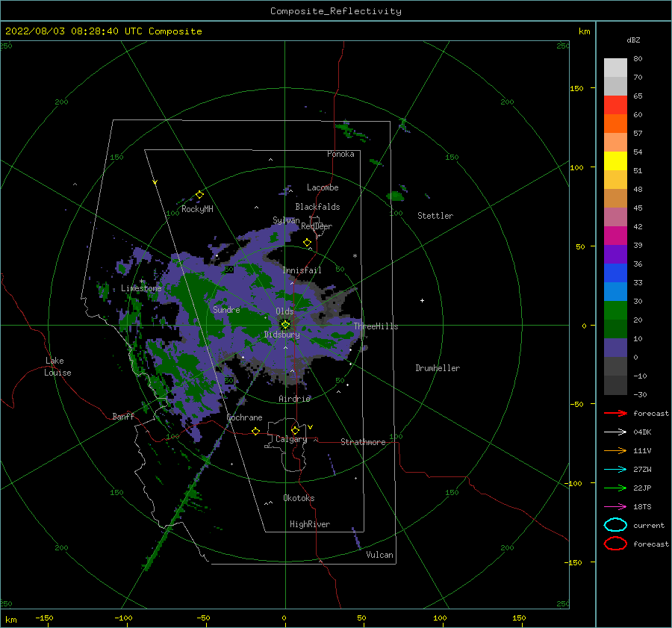Click the Blackfalds label

point(317,207)
